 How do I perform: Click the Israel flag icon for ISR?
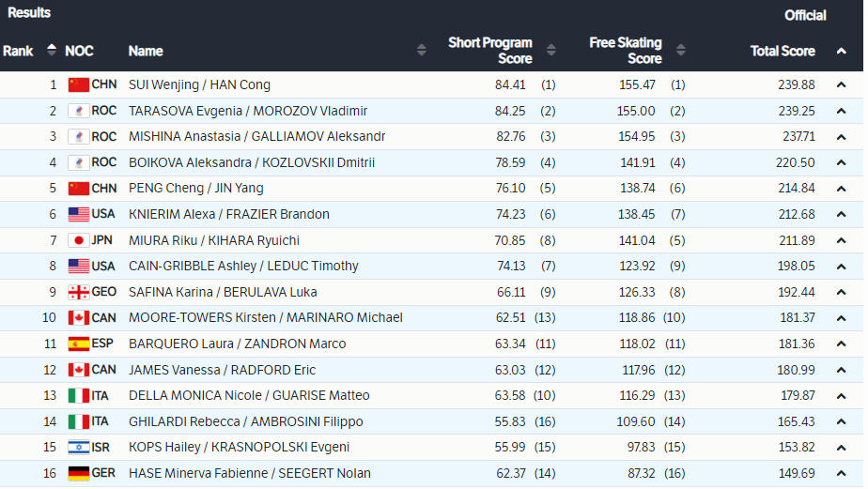click(x=79, y=447)
